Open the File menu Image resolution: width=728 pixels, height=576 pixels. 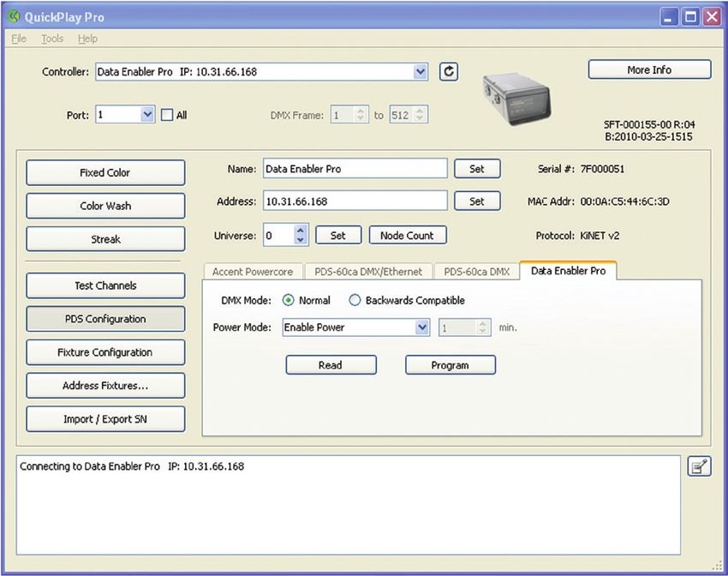(x=19, y=39)
